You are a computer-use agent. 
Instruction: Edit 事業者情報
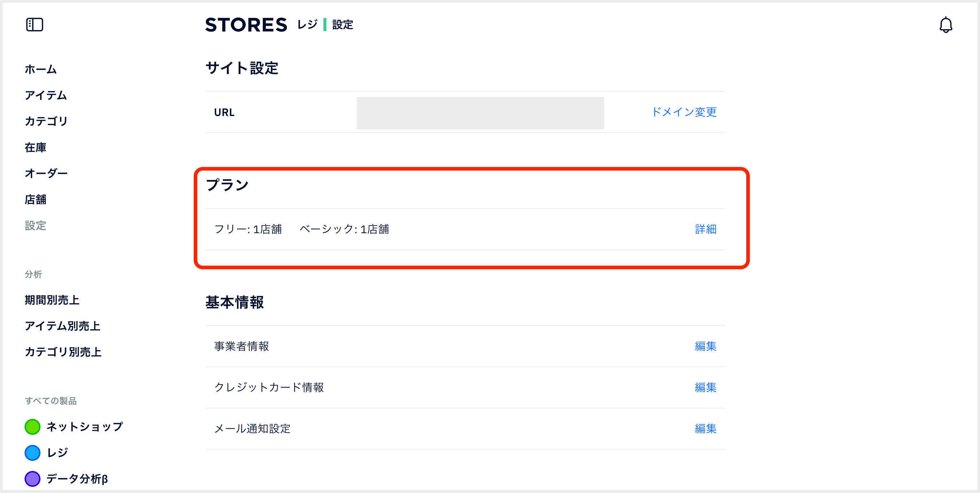pos(705,346)
